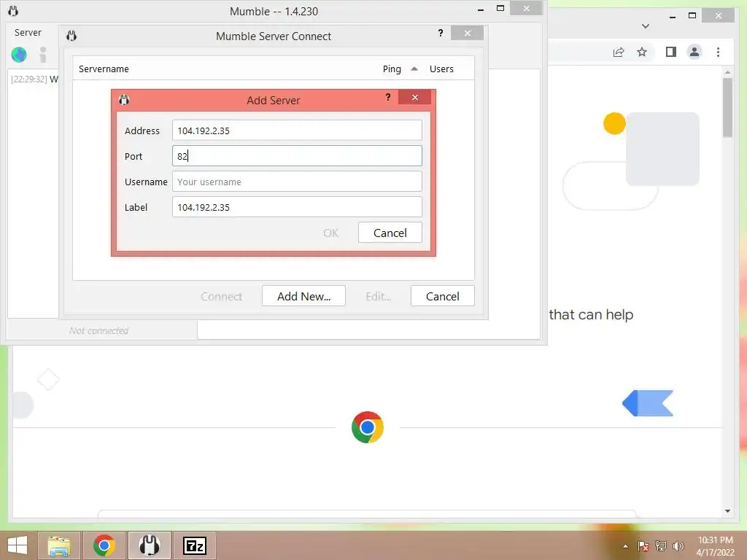Open the Server menu in Mumble
747x560 pixels.
tap(28, 32)
